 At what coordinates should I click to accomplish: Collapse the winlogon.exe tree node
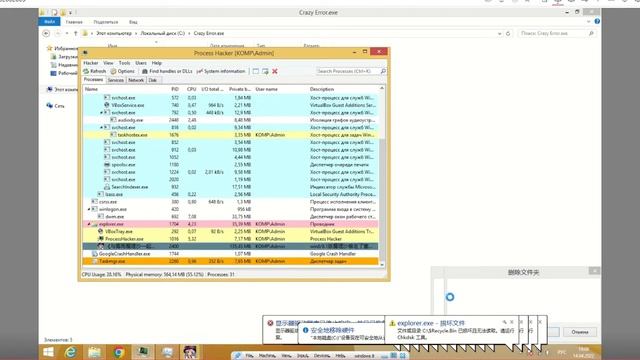point(89,209)
